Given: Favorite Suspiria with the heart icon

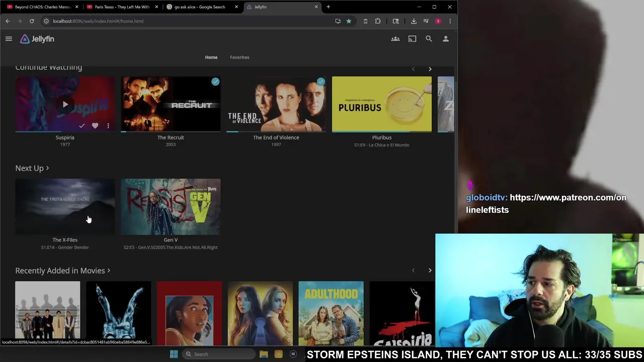Looking at the screenshot, I should (95, 126).
